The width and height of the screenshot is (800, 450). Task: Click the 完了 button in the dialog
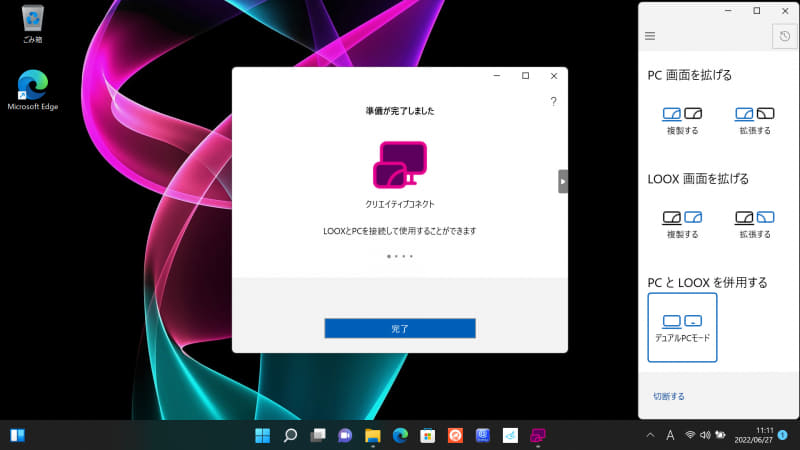(x=400, y=329)
